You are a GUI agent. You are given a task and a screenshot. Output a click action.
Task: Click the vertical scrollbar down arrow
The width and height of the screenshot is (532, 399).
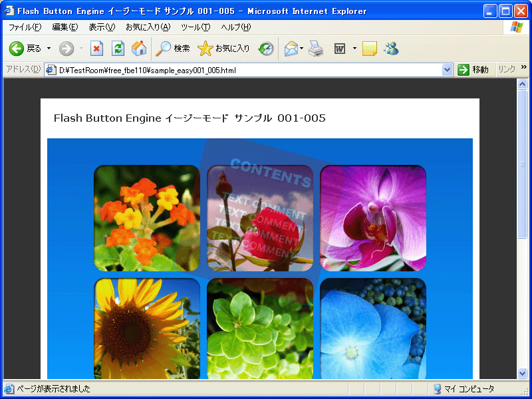pyautogui.click(x=522, y=374)
